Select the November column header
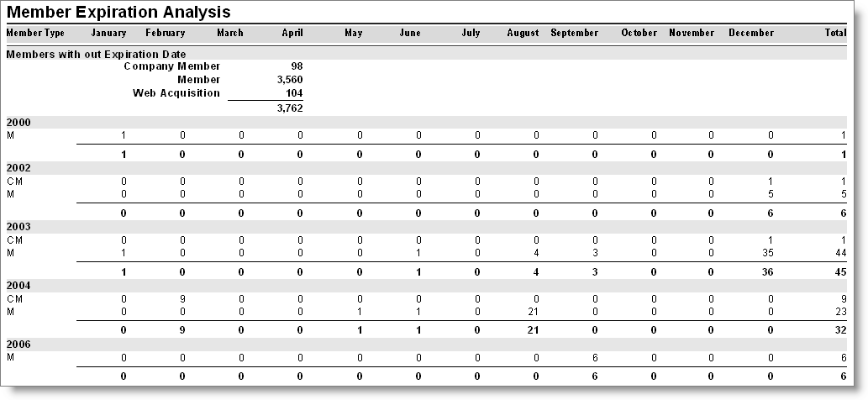 point(692,33)
